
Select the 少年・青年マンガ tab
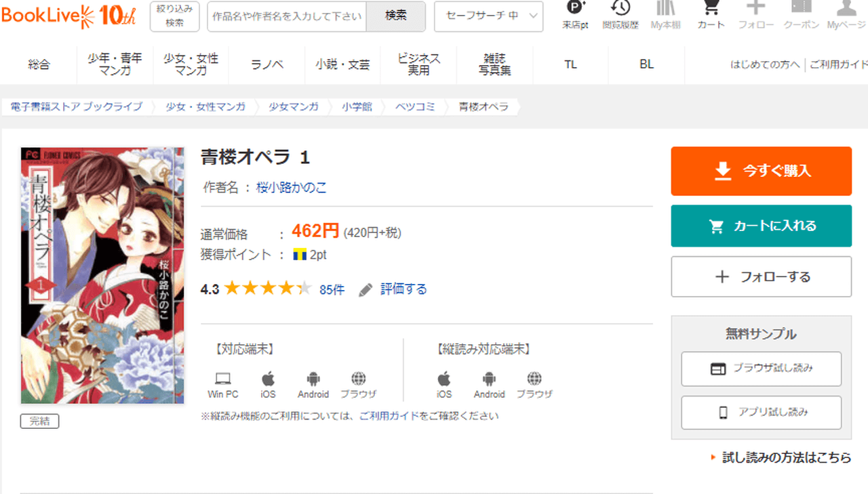pyautogui.click(x=115, y=64)
